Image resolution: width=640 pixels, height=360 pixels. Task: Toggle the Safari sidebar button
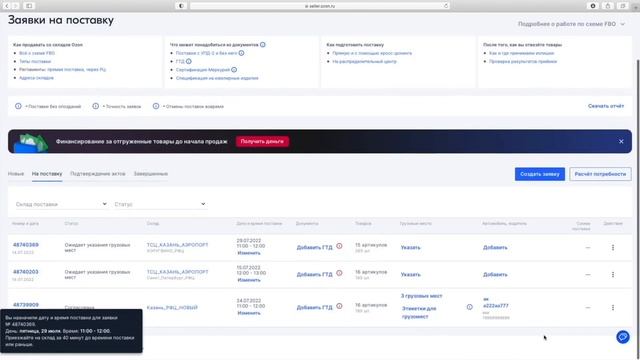tap(29, 6)
